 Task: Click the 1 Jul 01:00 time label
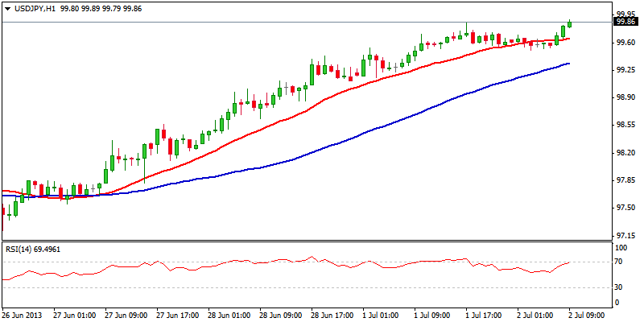pyautogui.click(x=382, y=316)
